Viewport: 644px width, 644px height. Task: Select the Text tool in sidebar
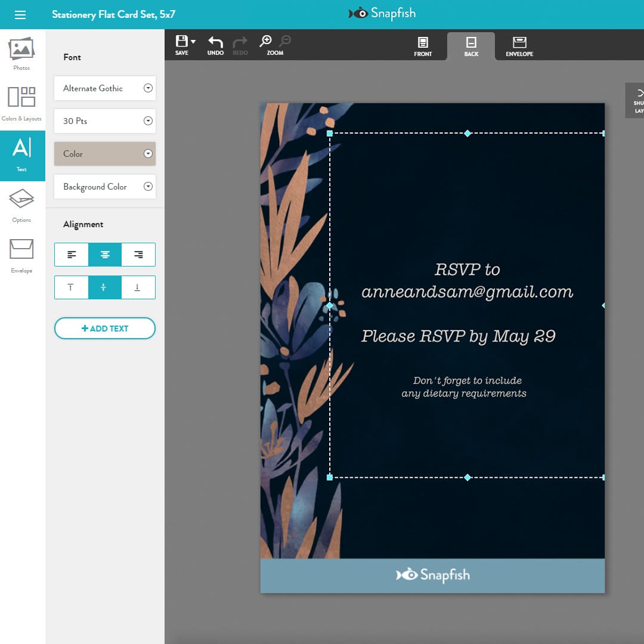tap(22, 155)
